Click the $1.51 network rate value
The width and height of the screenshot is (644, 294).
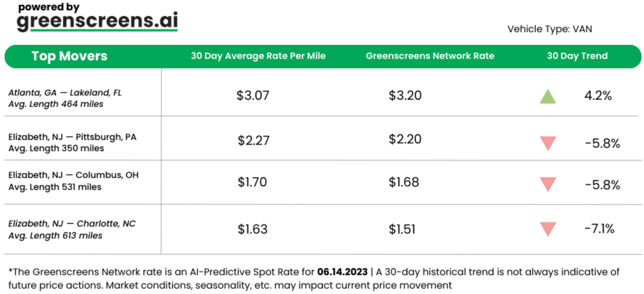[x=402, y=229]
